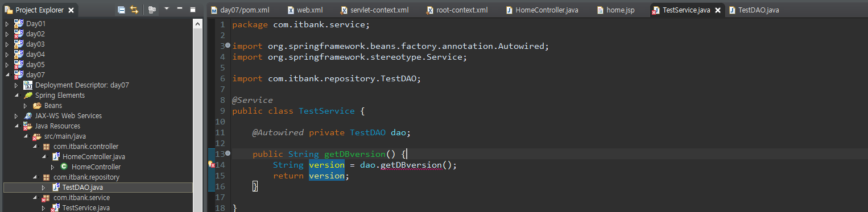
Task: Click the day05 project icon
Action: pos(19,65)
